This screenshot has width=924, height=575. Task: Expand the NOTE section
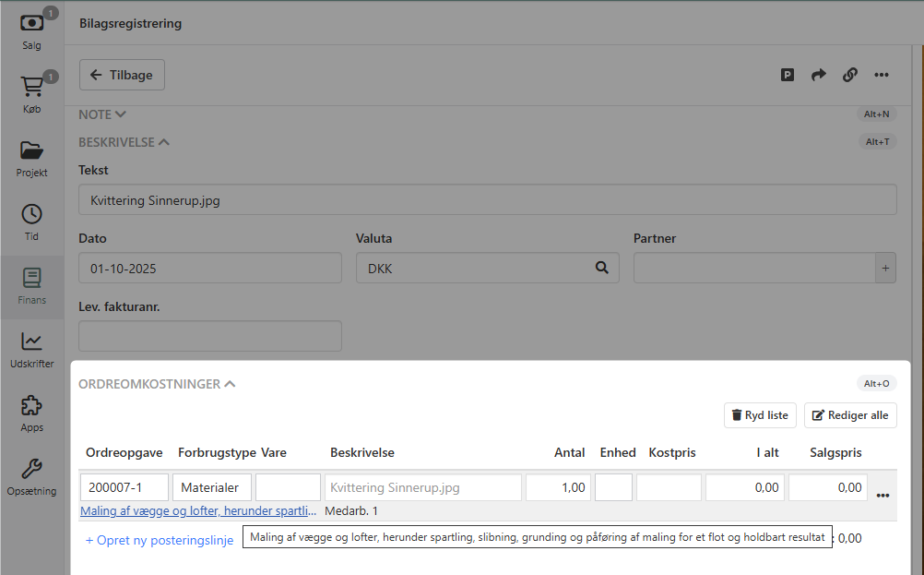[102, 114]
